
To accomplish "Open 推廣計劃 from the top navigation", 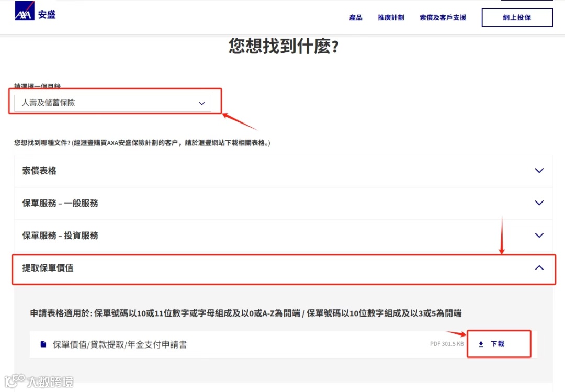I will 391,17.
